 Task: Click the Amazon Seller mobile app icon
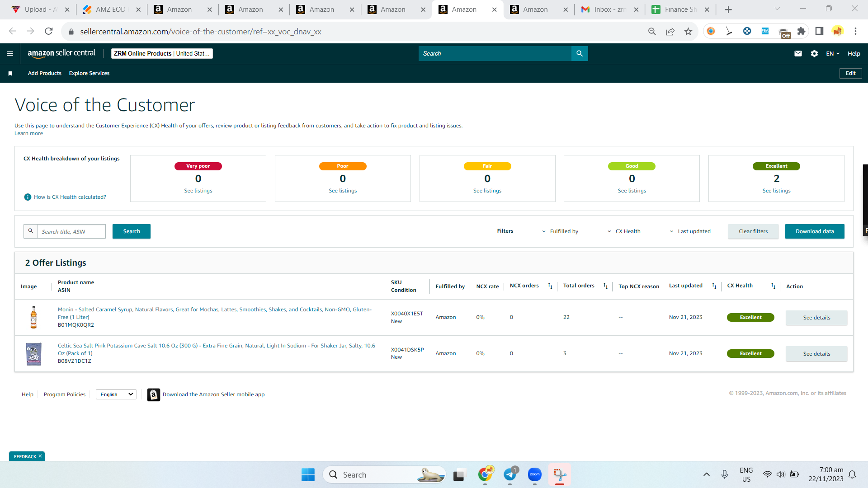(153, 394)
